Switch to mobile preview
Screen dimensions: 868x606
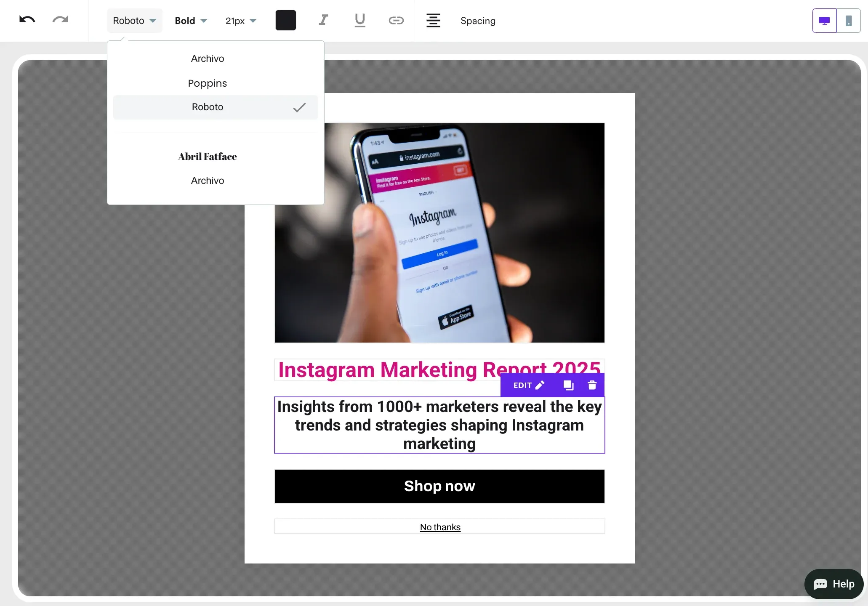849,21
